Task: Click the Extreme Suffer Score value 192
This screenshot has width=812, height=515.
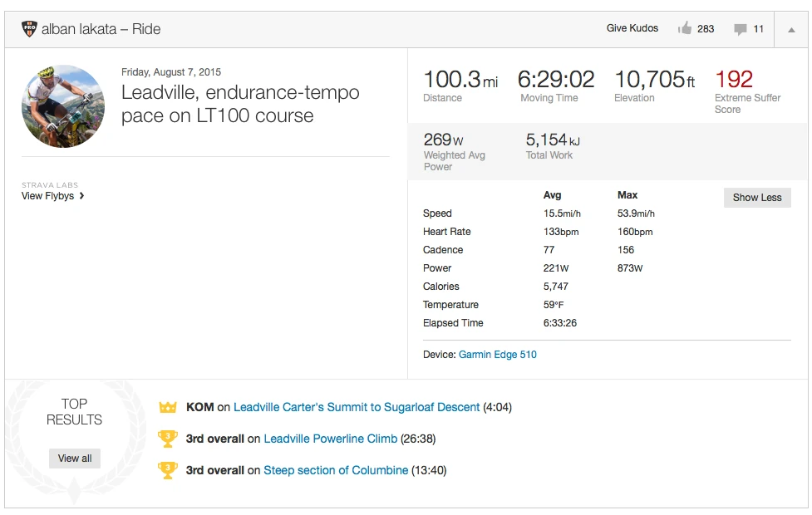Action: (734, 80)
